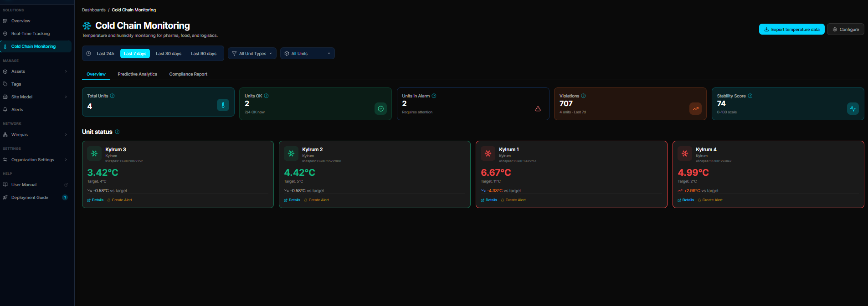
Task: Open Alerts in the sidebar
Action: [36, 110]
